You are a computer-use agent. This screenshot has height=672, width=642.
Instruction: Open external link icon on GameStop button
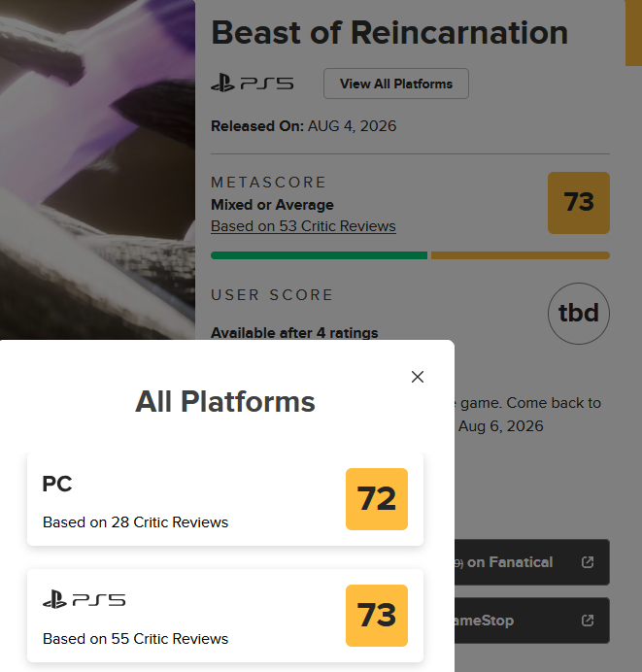tap(588, 621)
